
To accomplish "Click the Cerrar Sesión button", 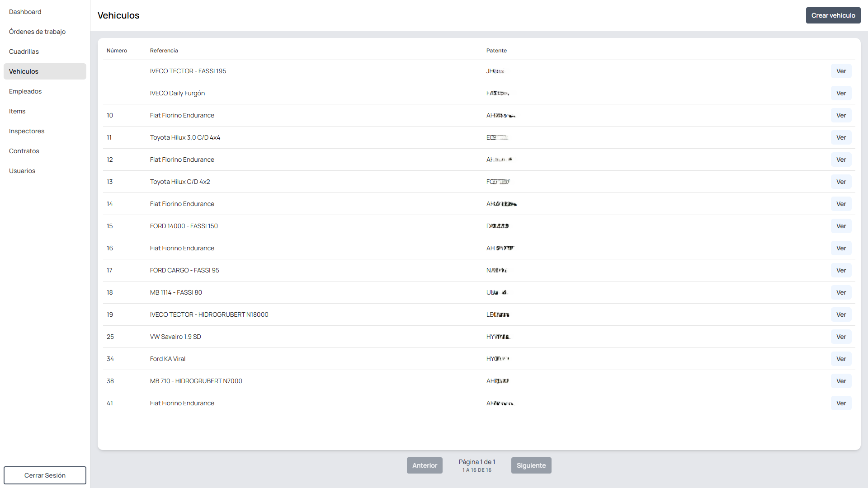I will [x=45, y=475].
